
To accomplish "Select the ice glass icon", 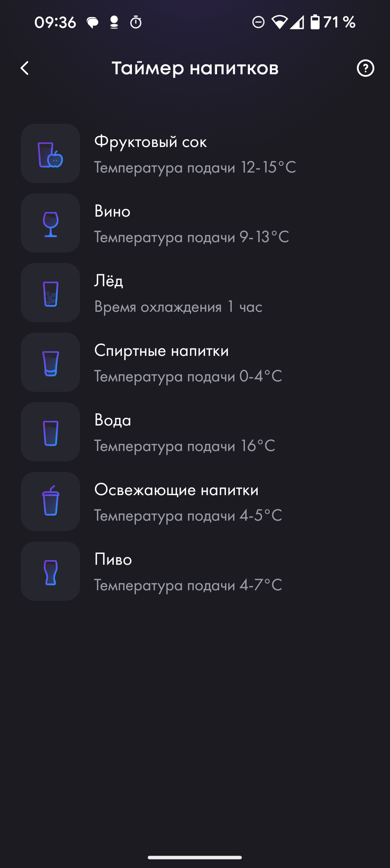I will pos(51,293).
